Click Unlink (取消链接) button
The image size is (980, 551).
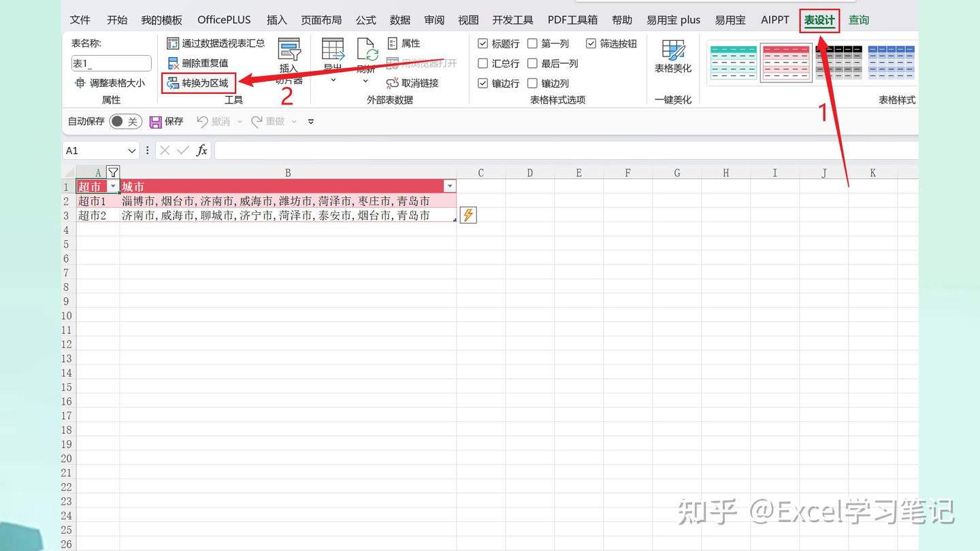[x=412, y=83]
